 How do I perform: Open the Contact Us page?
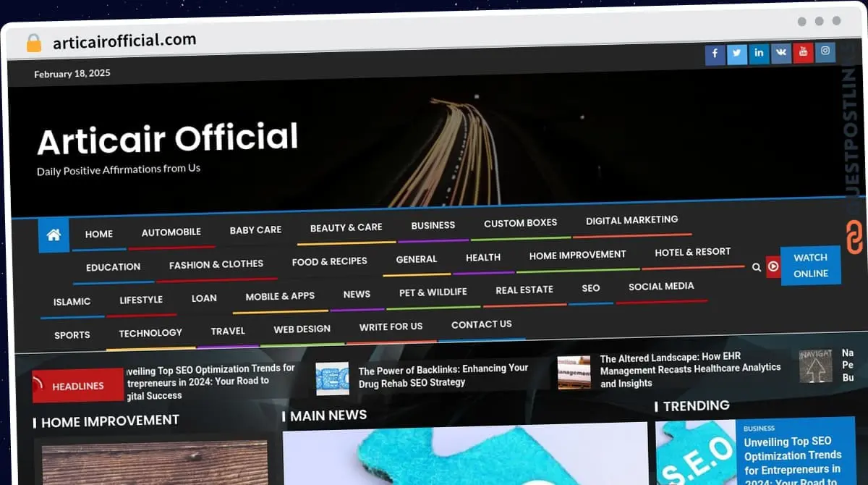[x=481, y=324]
